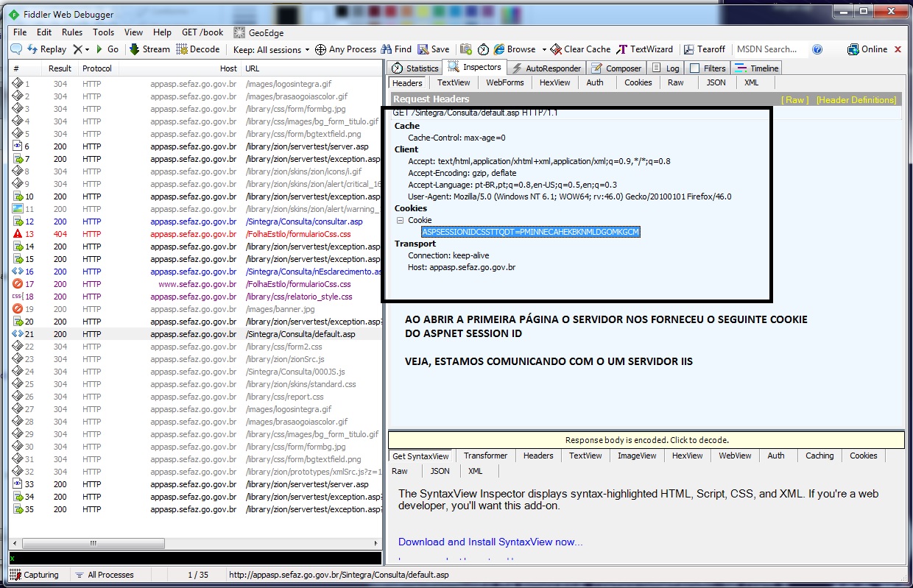Viewport: 913px width, 588px height.
Task: Open the Help menu
Action: (162, 32)
